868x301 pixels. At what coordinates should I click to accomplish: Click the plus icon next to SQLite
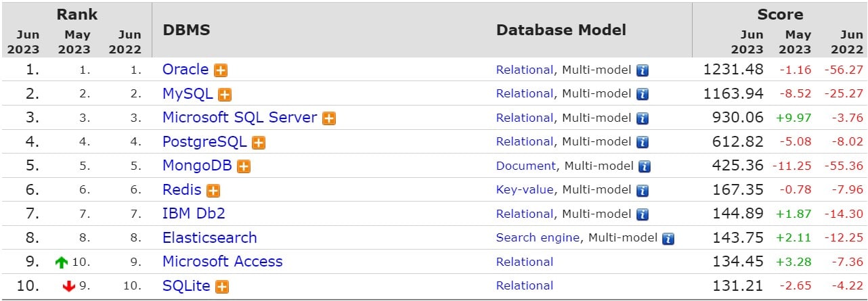221,287
